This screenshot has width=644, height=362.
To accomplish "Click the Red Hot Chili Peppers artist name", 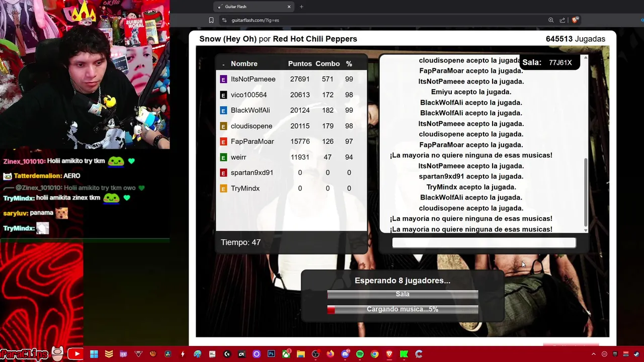I will click(315, 39).
